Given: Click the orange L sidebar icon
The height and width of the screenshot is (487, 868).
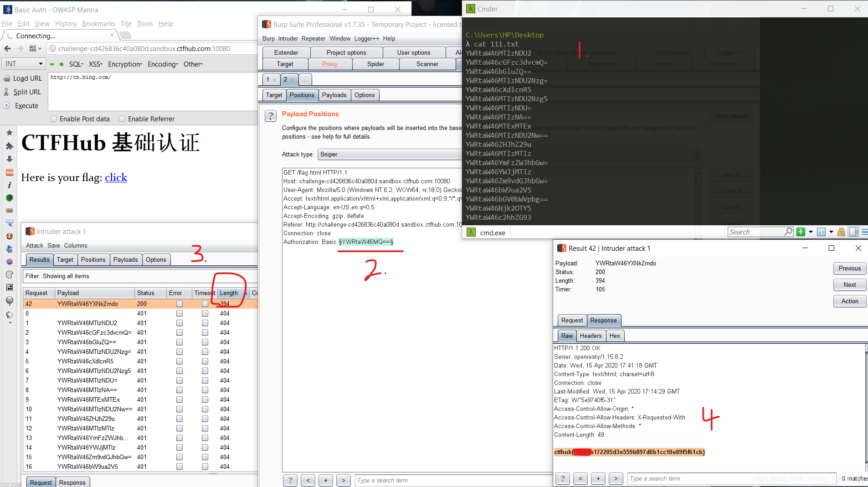Looking at the screenshot, I should point(9,236).
